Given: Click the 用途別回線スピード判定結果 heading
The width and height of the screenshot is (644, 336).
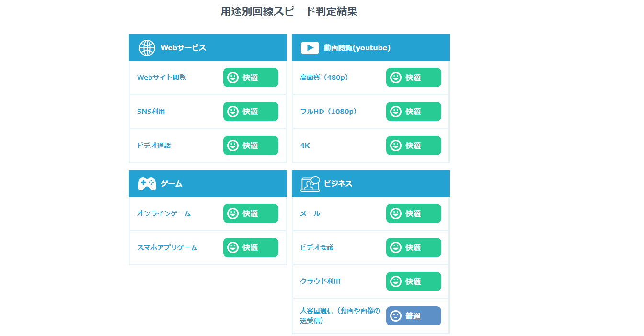Looking at the screenshot, I should pyautogui.click(x=289, y=12).
